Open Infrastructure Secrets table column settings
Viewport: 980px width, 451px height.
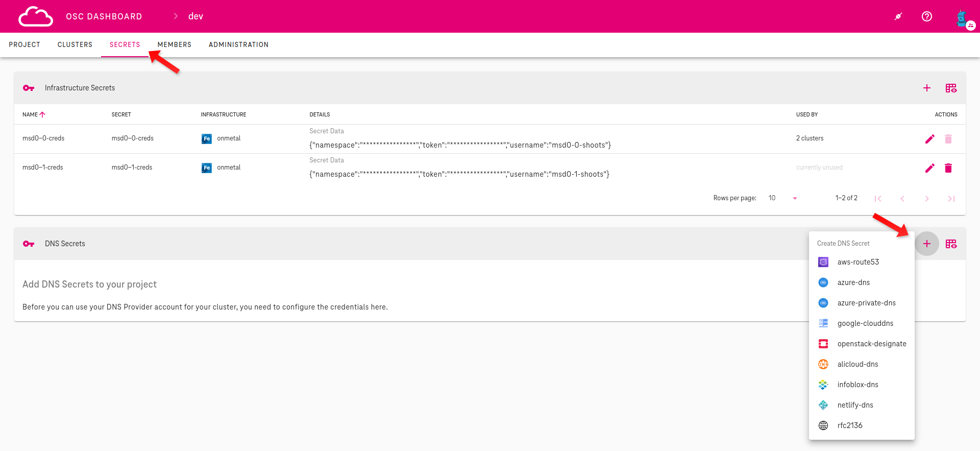[x=951, y=88]
